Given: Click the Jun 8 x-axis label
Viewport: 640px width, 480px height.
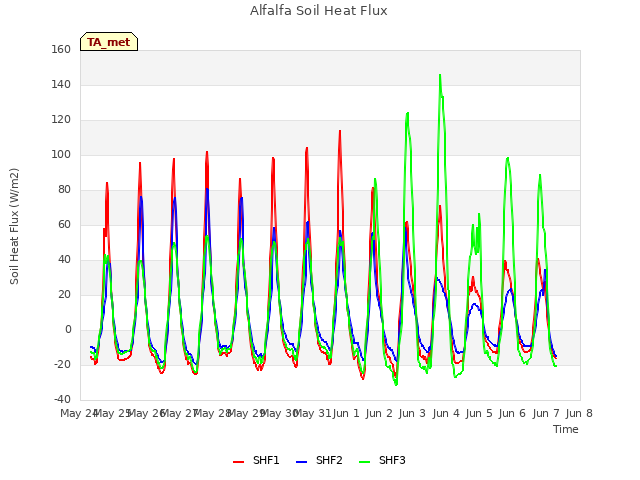Looking at the screenshot, I should [x=579, y=413].
